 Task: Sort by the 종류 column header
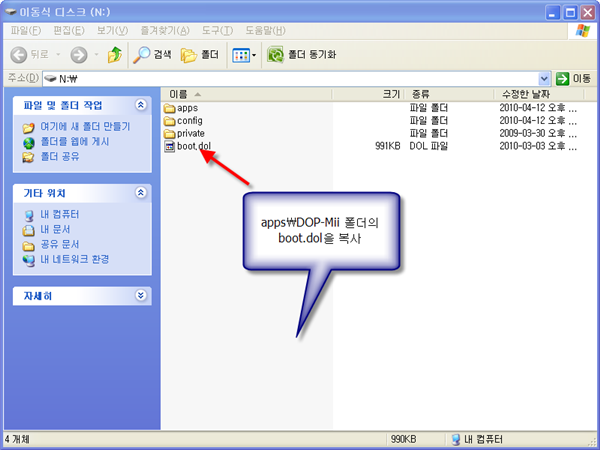[448, 94]
